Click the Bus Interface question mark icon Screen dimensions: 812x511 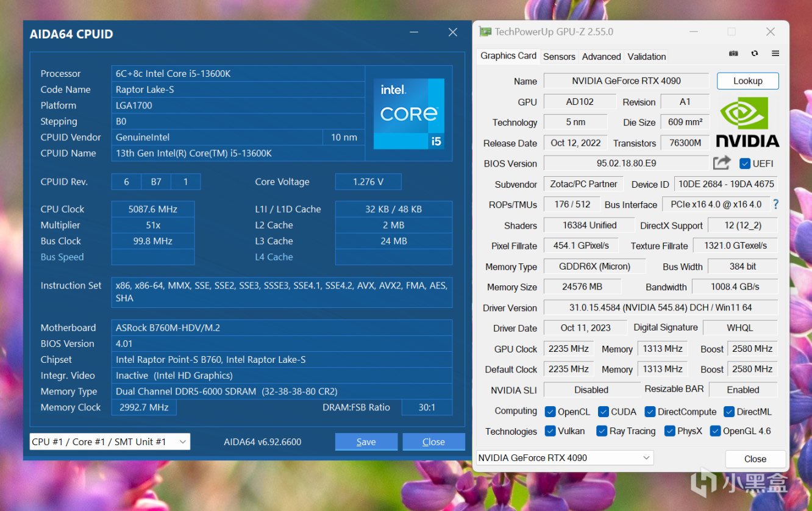point(775,204)
